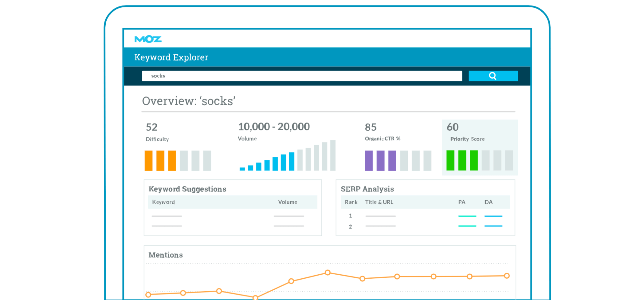Click the last data point on Mentions chart
This screenshot has height=300, width=644.
point(507,276)
